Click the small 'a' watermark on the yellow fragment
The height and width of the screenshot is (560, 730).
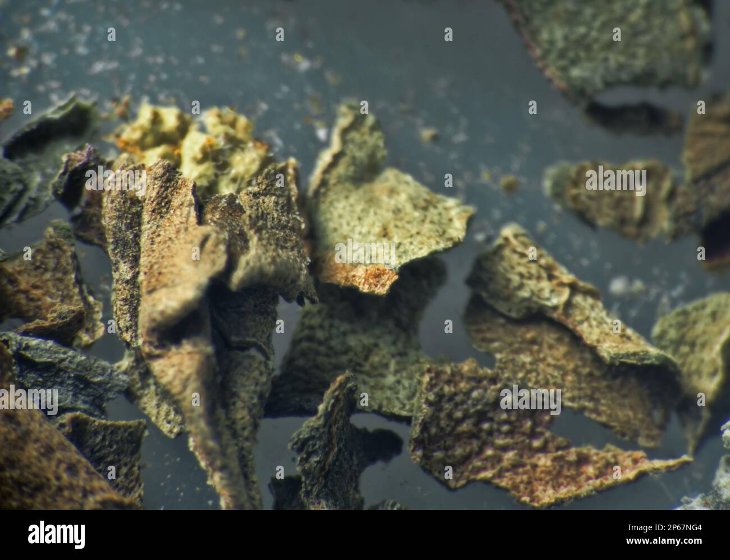click(195, 107)
